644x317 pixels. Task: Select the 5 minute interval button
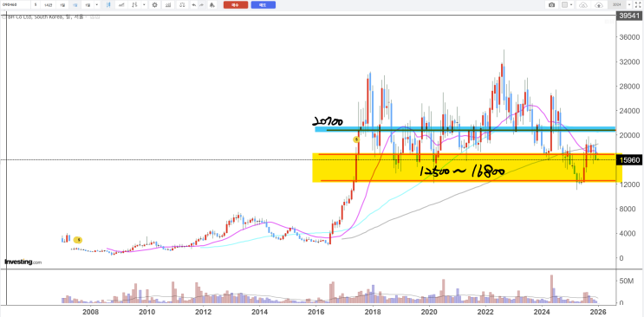pos(36,4)
